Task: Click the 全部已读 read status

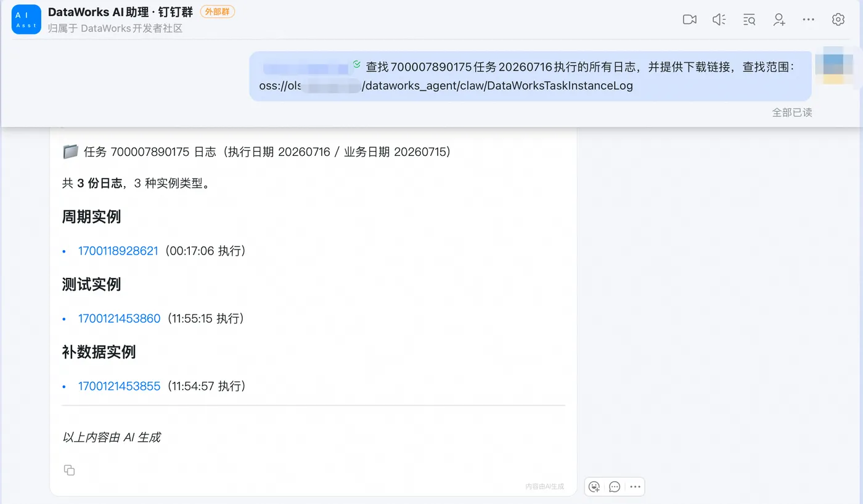Action: [792, 112]
